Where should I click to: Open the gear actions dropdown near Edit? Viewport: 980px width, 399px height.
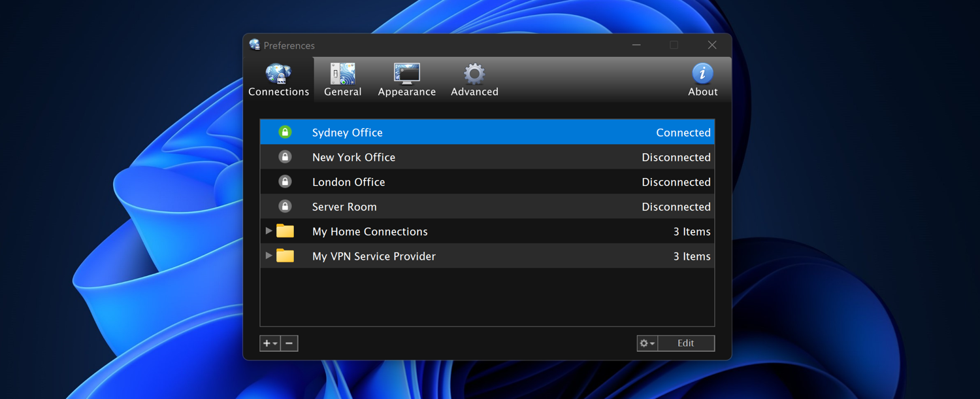pos(647,343)
